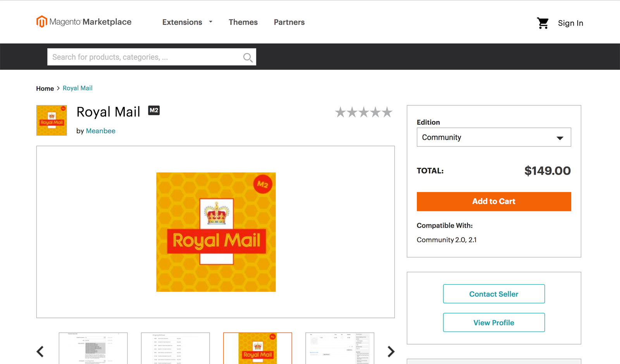Expand the Extensions menu arrow
Viewport: 620px width, 364px height.
click(211, 22)
